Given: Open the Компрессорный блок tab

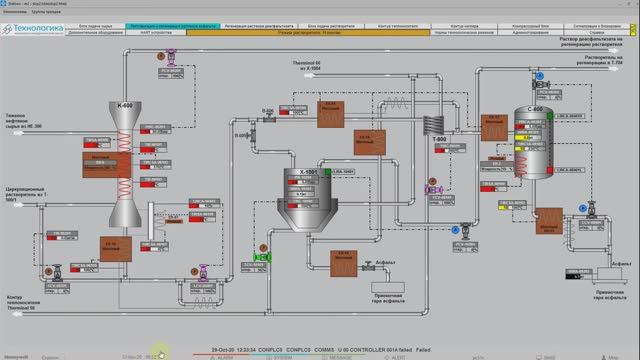Looking at the screenshot, I should tap(531, 26).
